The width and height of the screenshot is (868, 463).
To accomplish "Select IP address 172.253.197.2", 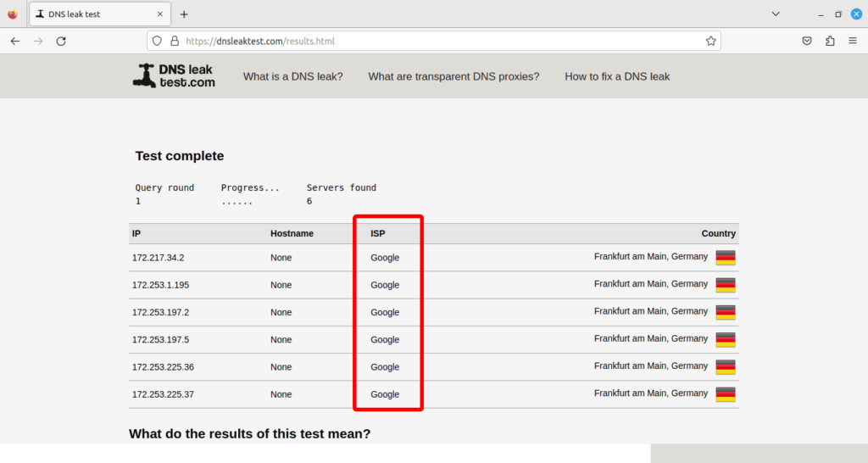I will [160, 312].
